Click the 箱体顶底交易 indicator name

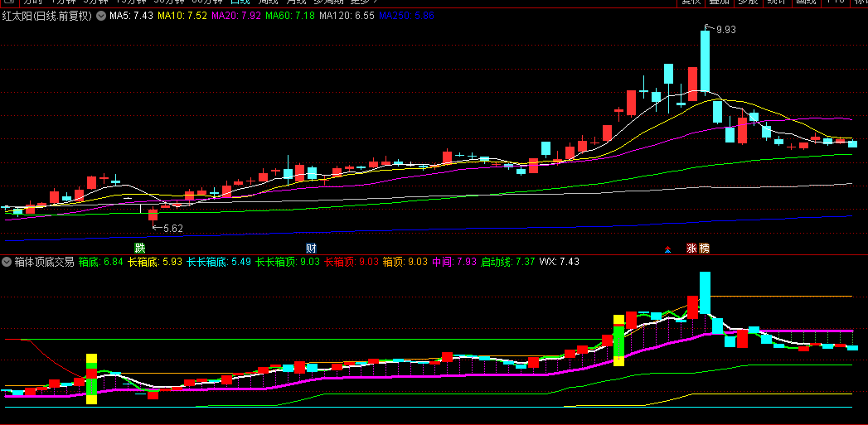pos(44,262)
